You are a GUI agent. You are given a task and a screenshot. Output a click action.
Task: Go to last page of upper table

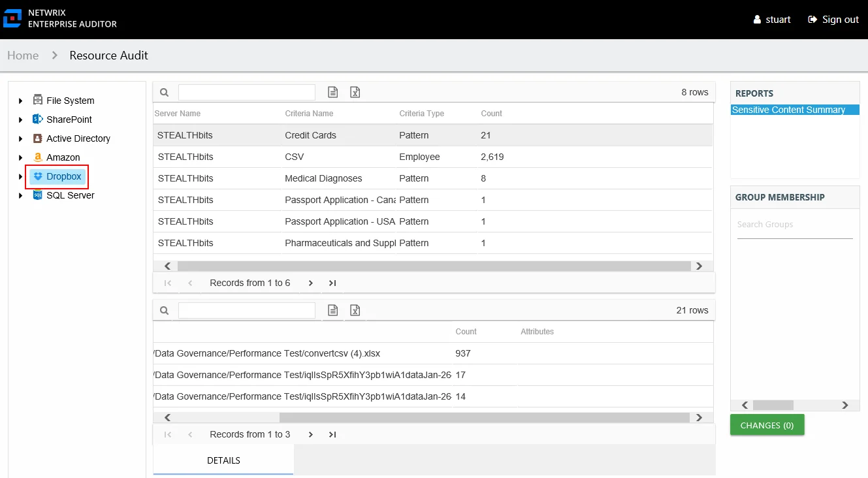332,283
